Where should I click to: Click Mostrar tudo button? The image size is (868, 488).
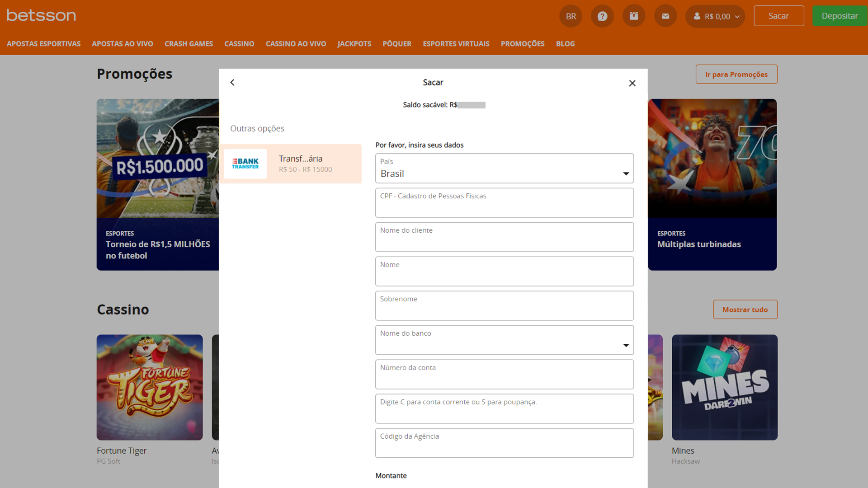(745, 310)
